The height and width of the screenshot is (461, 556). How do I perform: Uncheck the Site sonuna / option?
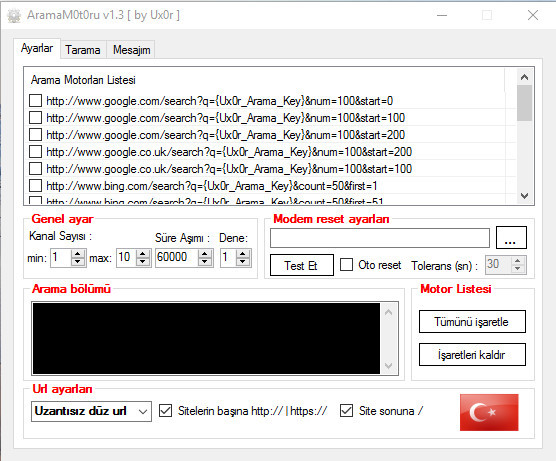346,411
